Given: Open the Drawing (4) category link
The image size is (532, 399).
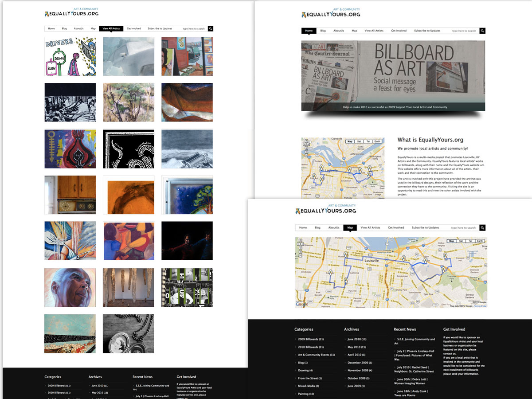Looking at the screenshot, I should [305, 370].
